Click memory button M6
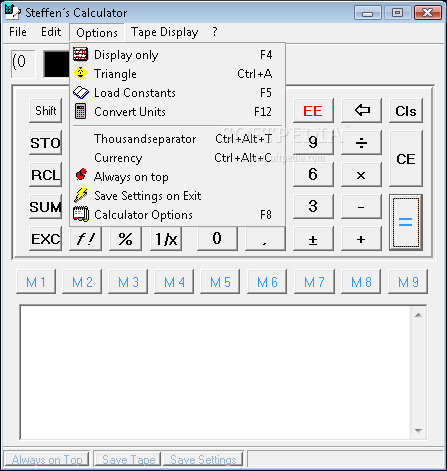This screenshot has height=471, width=447. (x=267, y=282)
